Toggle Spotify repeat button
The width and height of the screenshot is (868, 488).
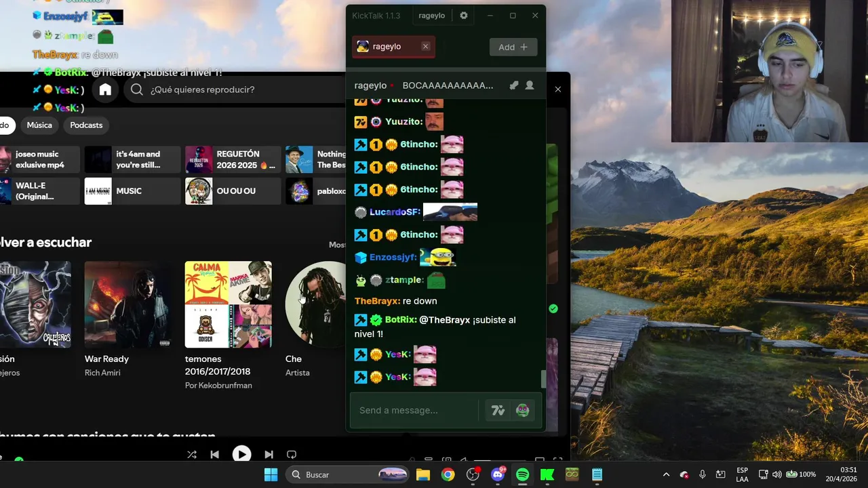tap(292, 455)
